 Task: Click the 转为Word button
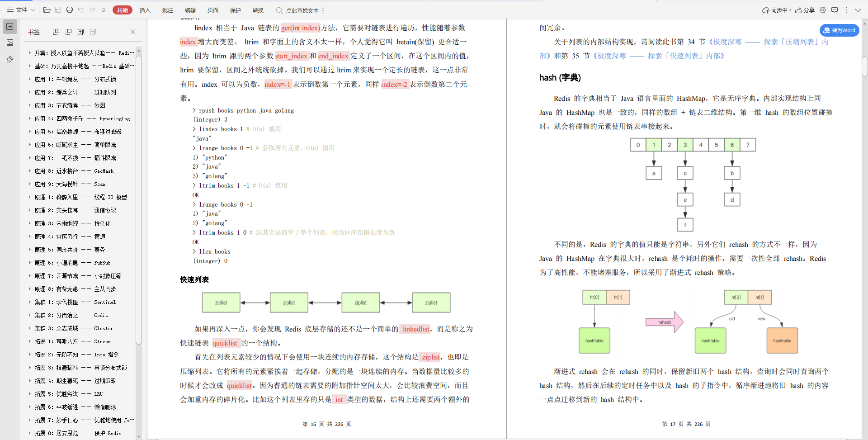click(x=840, y=30)
